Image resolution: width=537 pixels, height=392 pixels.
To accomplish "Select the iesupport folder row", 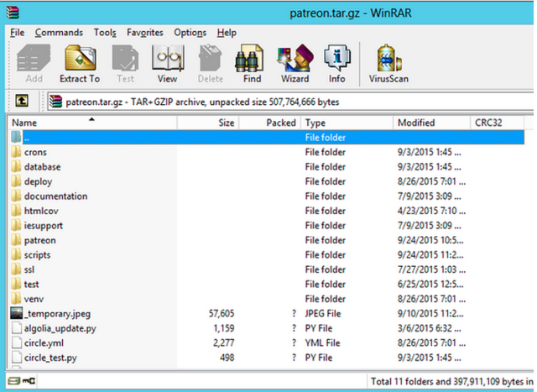I will click(x=266, y=226).
